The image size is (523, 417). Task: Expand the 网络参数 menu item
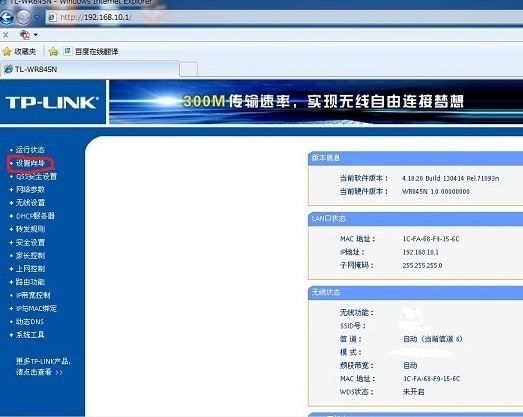point(30,189)
